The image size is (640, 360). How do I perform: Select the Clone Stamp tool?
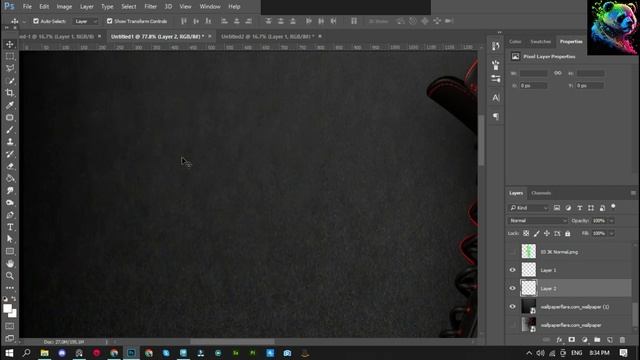click(x=10, y=142)
